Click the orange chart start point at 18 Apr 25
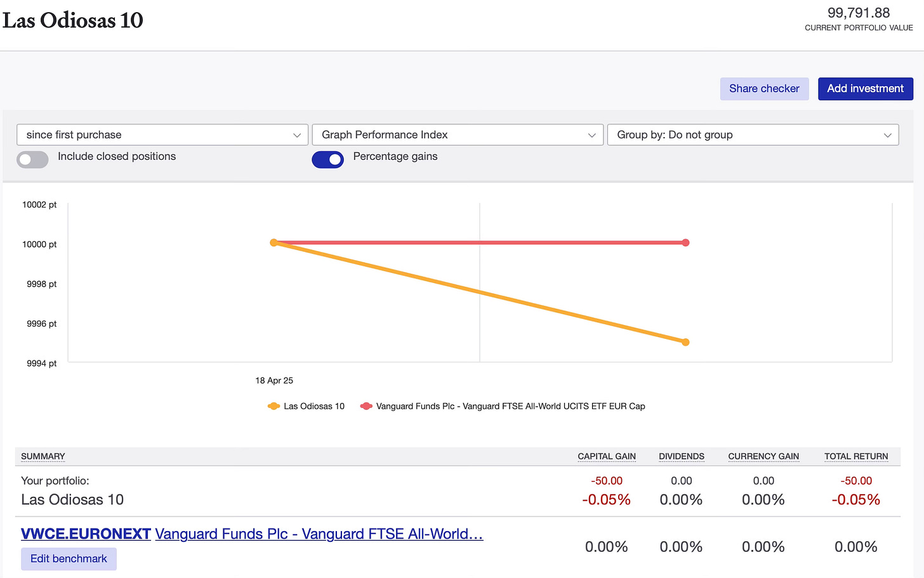 tap(274, 242)
